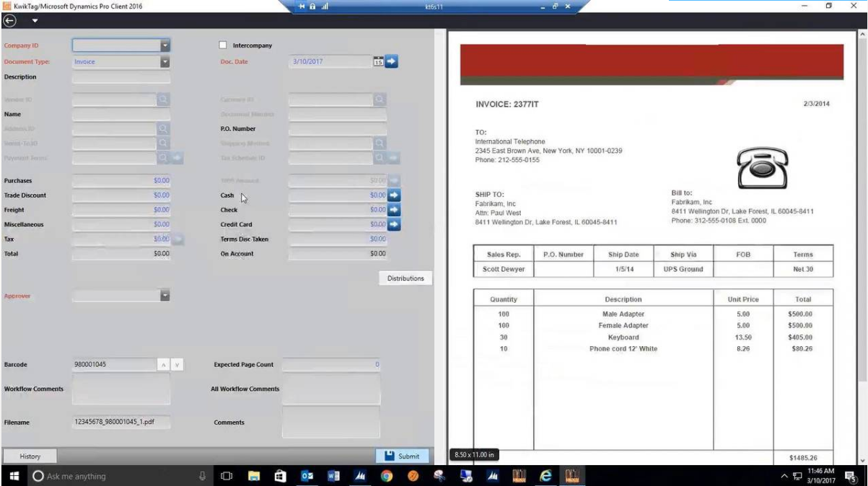The image size is (868, 486).
Task: Click into the Description field
Action: (121, 77)
